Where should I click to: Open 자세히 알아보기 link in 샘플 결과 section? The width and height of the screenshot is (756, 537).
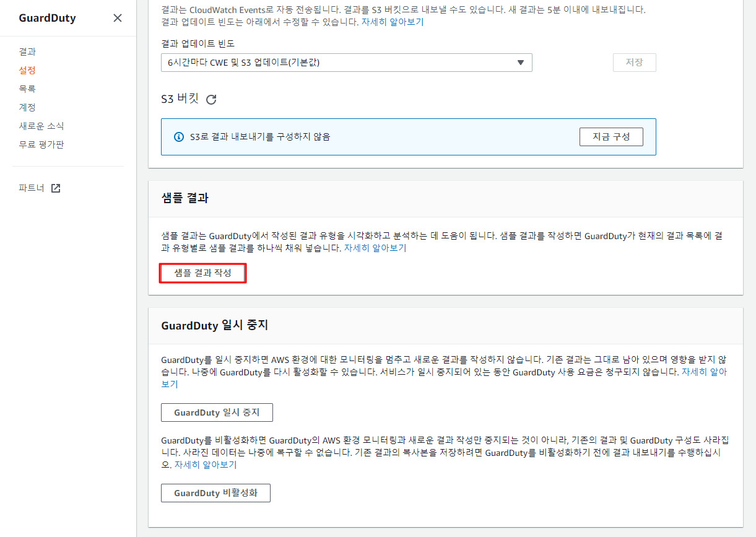click(375, 248)
